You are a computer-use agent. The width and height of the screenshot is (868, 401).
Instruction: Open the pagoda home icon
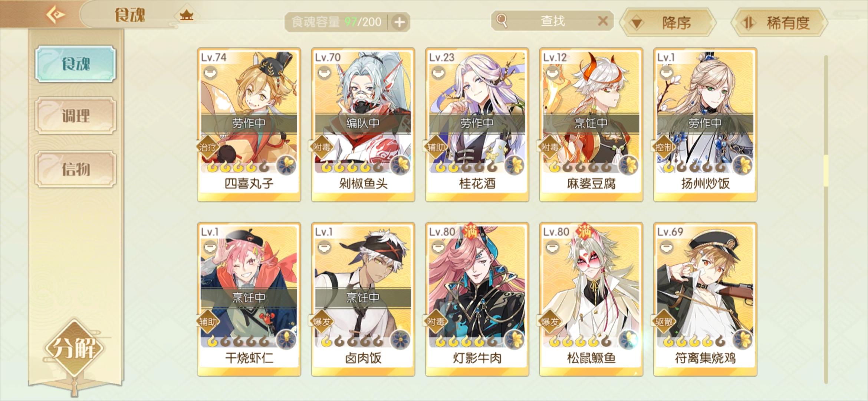coord(187,15)
